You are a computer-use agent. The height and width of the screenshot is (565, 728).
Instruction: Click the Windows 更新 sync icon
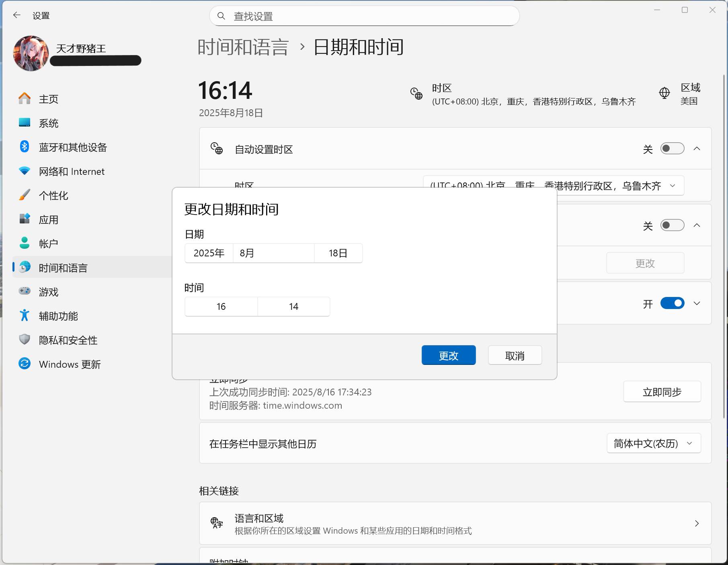25,364
